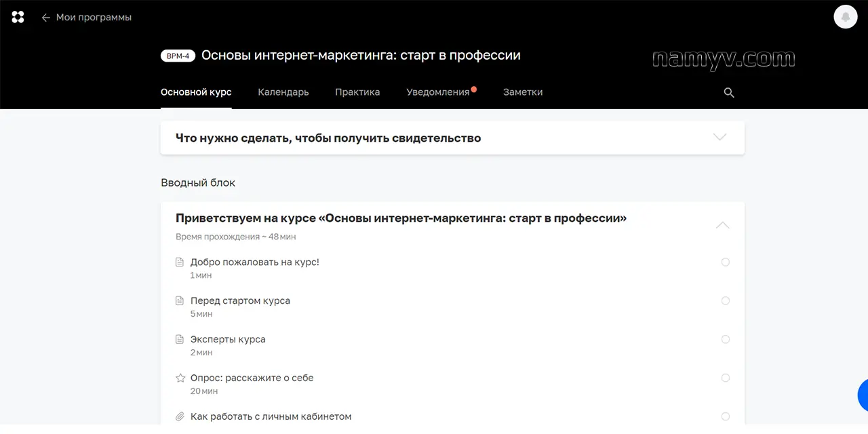Click document icon beside Перед стартом курса
The height and width of the screenshot is (434, 868).
180,300
